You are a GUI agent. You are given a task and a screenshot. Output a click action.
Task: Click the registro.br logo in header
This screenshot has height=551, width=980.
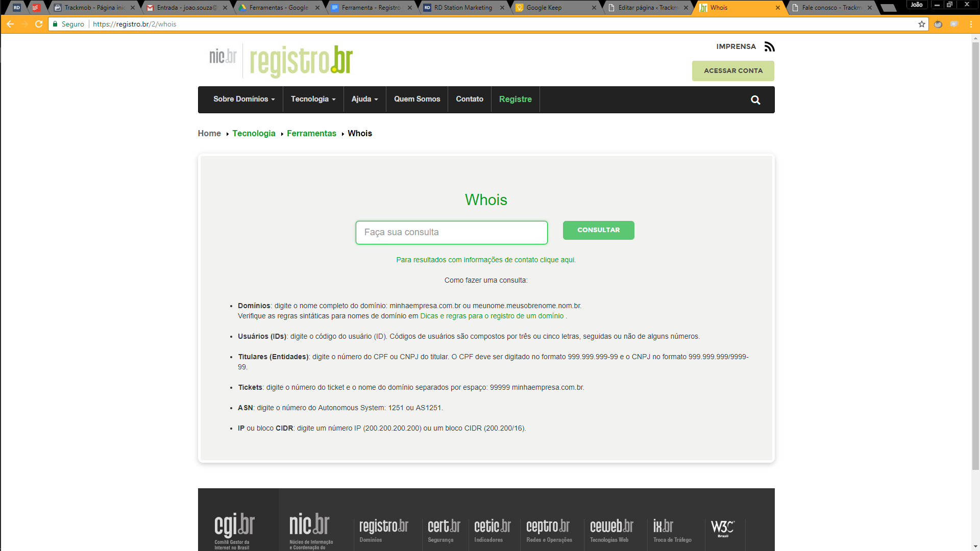point(301,61)
